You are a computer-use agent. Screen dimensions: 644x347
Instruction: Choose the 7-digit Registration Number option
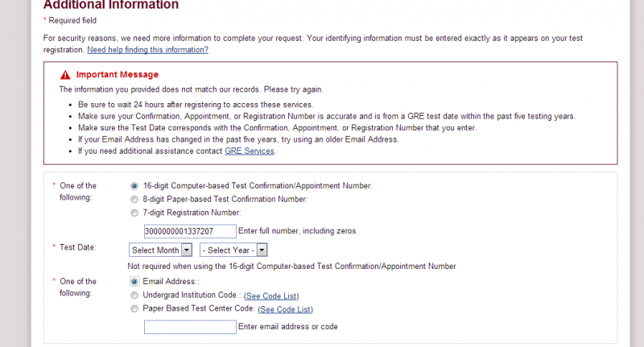134,213
